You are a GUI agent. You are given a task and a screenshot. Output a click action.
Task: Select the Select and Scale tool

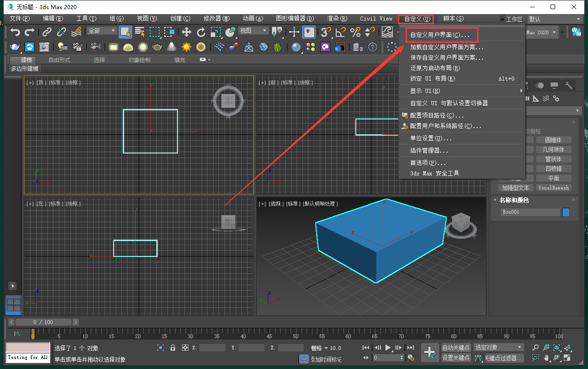(x=217, y=32)
